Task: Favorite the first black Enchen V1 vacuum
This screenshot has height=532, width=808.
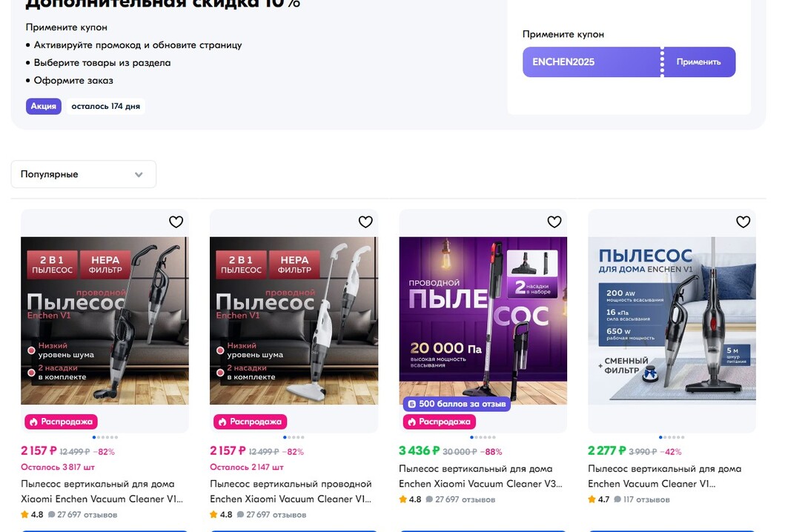Action: coord(176,222)
